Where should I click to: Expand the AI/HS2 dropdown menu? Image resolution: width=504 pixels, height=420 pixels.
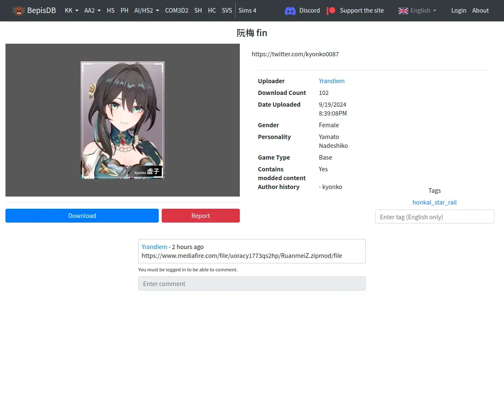pyautogui.click(x=147, y=10)
